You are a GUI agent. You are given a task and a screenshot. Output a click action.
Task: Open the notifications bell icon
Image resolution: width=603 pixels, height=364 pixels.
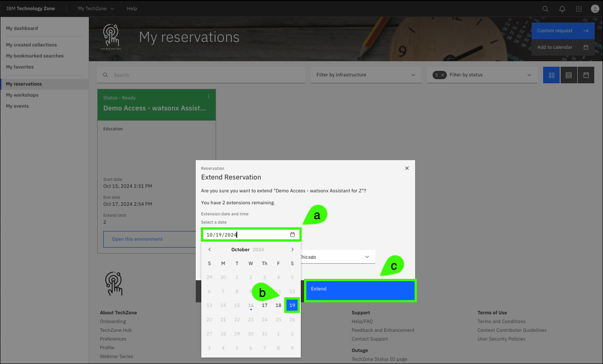coord(562,9)
